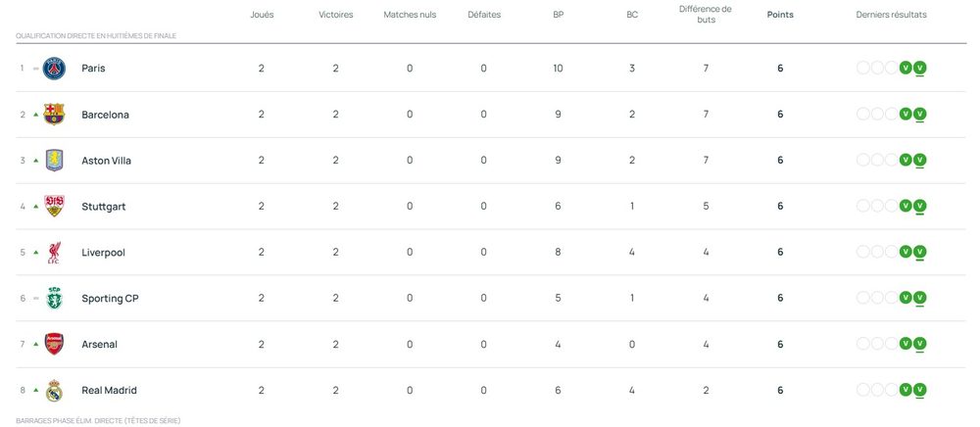Open the Paris team link
The height and width of the screenshot is (427, 980).
tap(93, 69)
